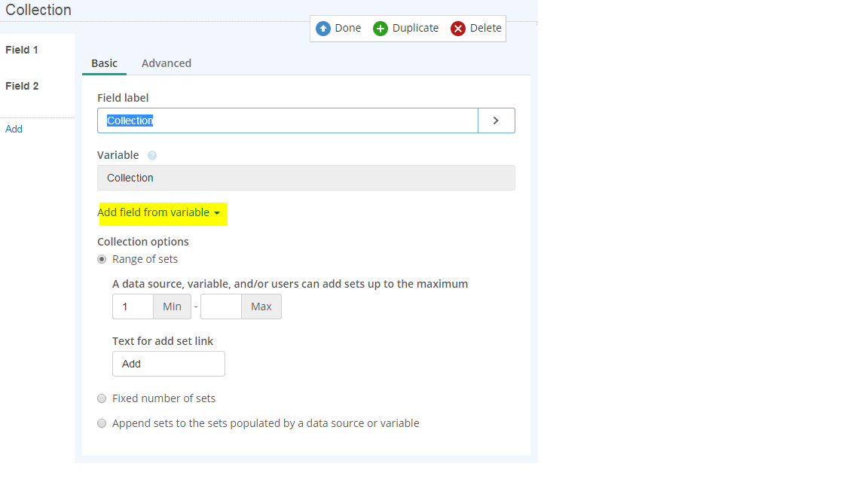The width and height of the screenshot is (868, 488).
Task: Click the Field label text box
Action: point(286,120)
